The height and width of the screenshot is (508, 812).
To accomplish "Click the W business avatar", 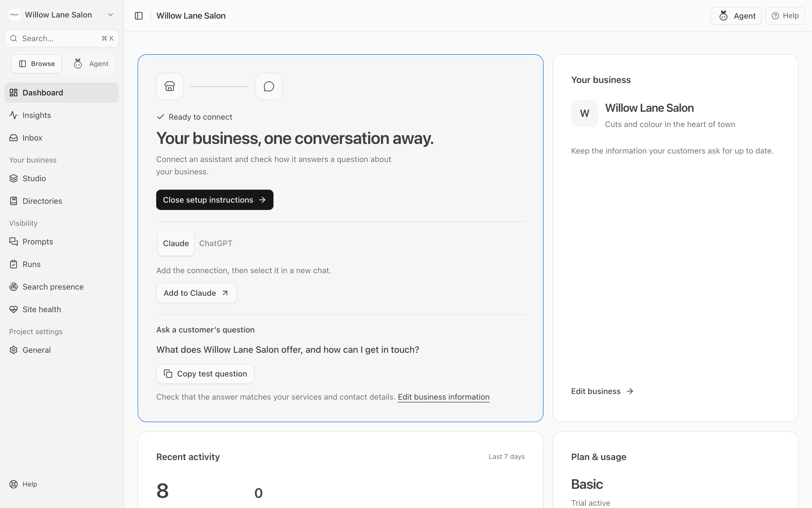I will tap(584, 113).
